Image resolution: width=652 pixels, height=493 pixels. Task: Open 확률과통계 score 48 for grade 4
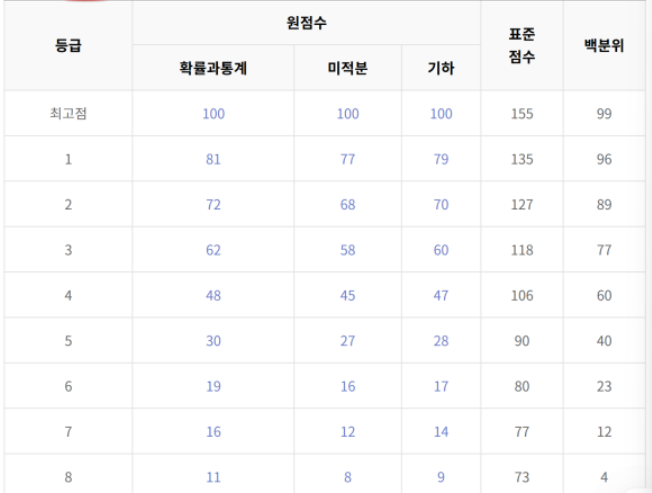(x=213, y=295)
